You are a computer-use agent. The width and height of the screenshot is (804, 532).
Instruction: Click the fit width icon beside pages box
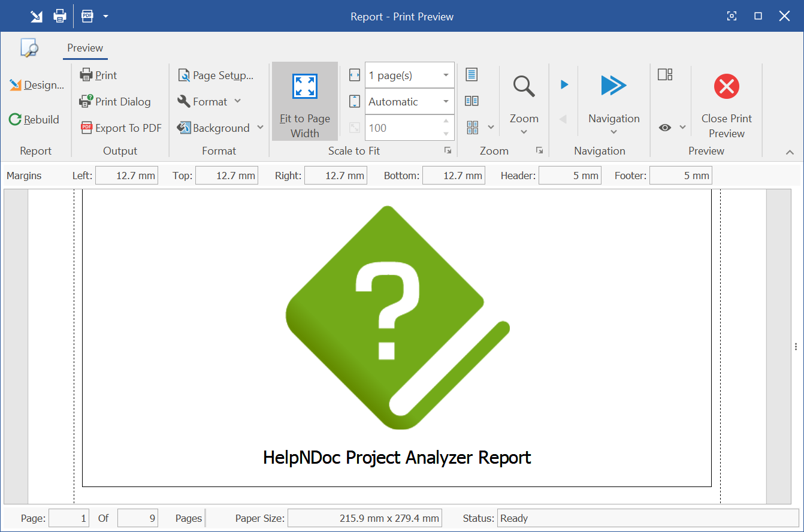355,75
